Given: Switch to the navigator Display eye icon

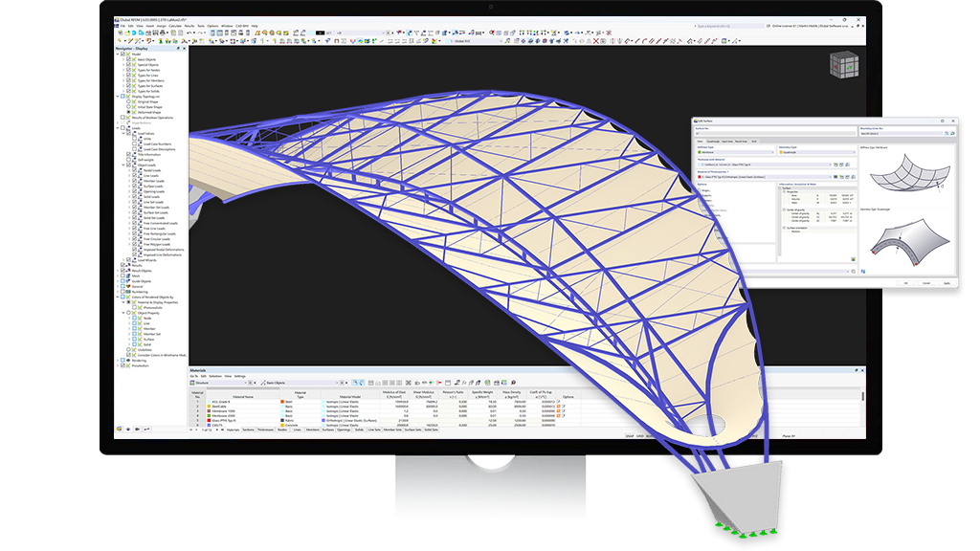Looking at the screenshot, I should click(128, 430).
